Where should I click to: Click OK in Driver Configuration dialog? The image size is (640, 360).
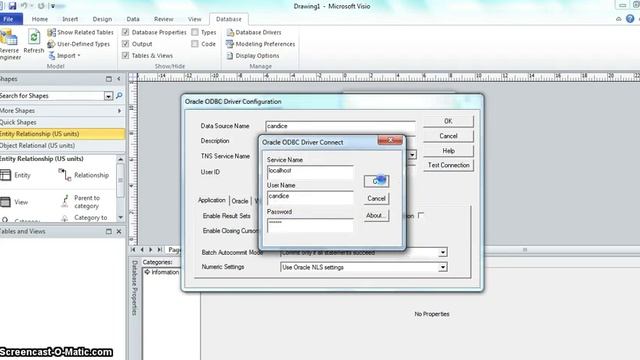(448, 121)
